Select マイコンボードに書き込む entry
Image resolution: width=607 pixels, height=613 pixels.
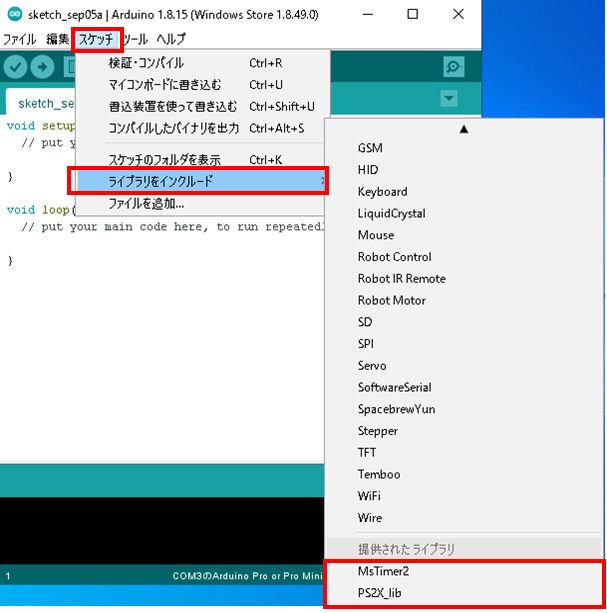[202, 85]
